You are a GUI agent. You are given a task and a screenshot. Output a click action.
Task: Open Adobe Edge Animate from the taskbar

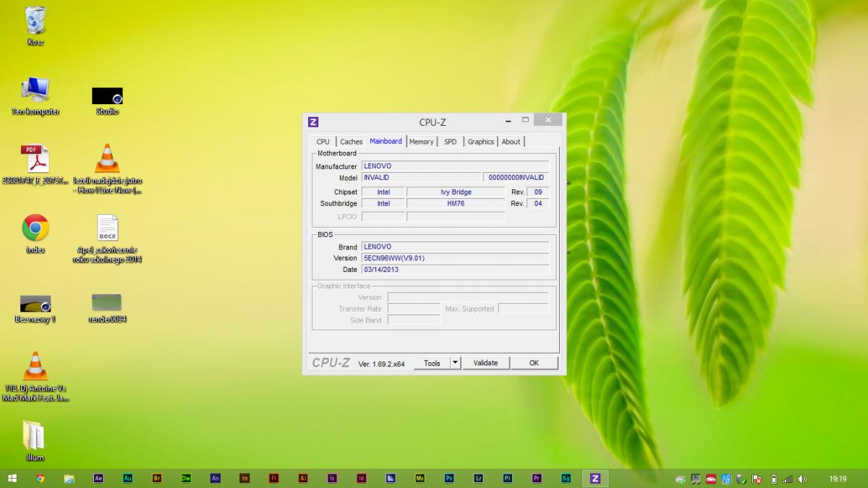click(216, 479)
